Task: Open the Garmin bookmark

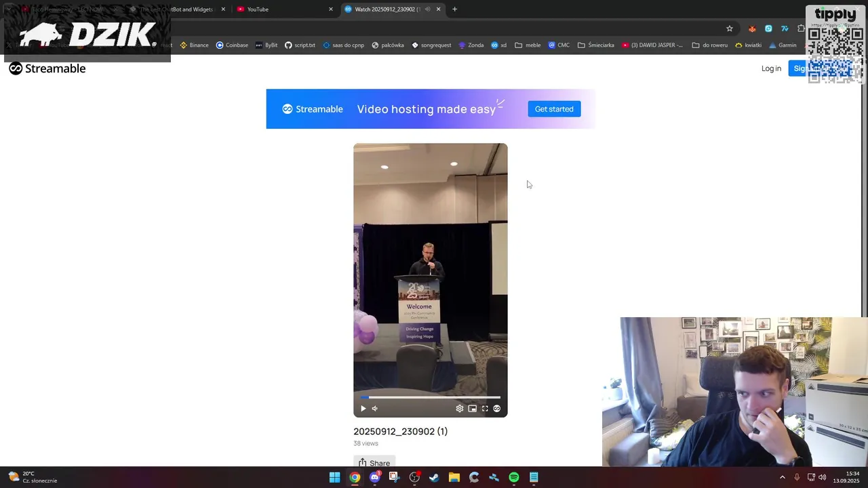Action: (x=783, y=45)
